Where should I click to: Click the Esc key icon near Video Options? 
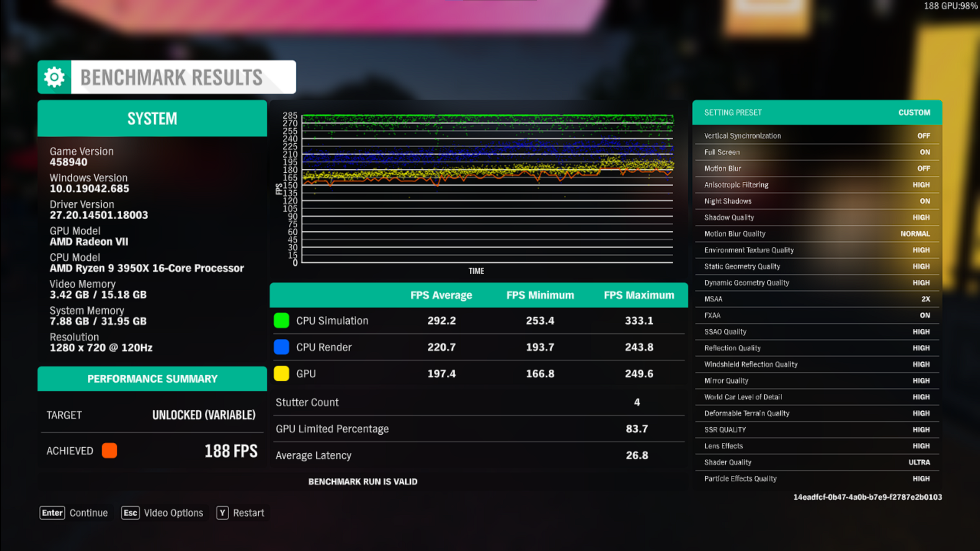coord(130,512)
